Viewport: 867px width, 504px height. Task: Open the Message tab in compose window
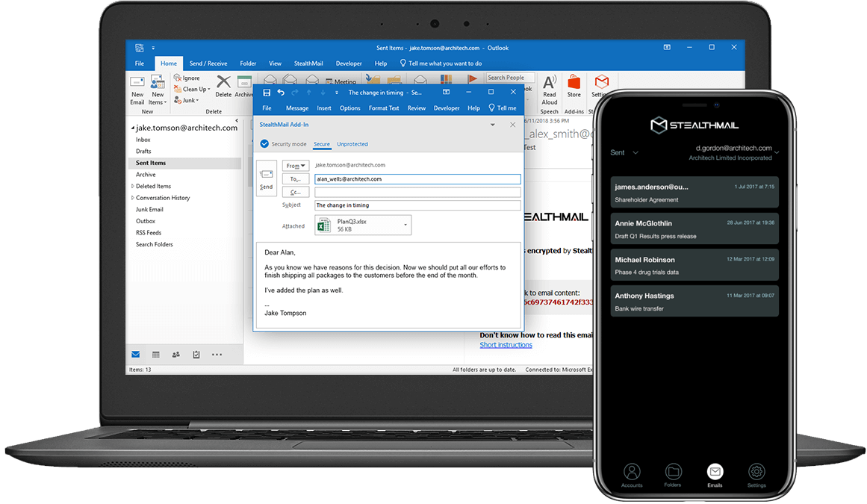coord(297,108)
